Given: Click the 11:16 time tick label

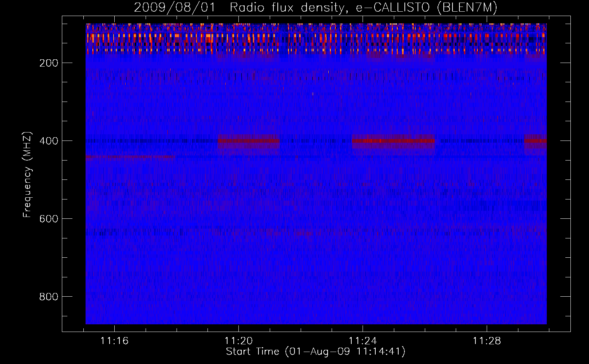Looking at the screenshot, I should click(114, 341).
